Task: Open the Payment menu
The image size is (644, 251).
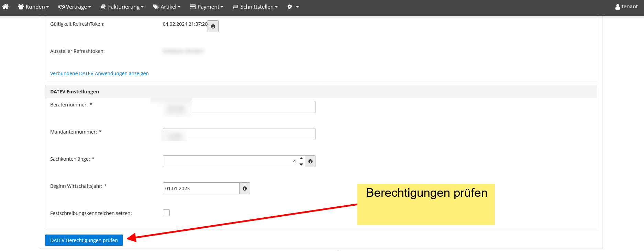Action: pos(207,7)
